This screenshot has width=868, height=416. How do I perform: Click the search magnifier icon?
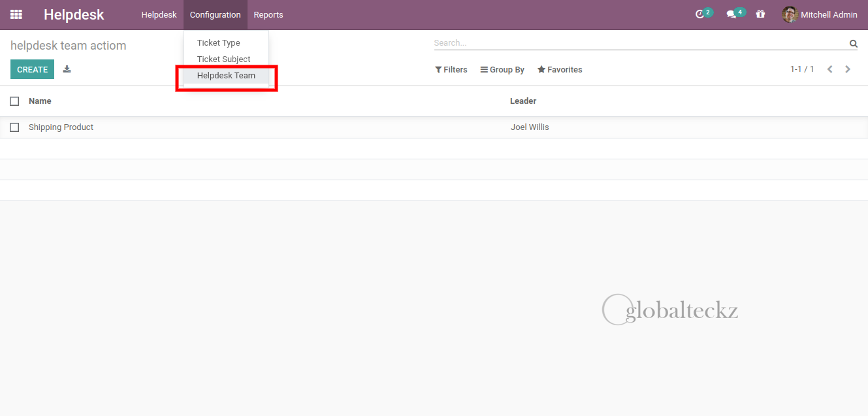(853, 44)
